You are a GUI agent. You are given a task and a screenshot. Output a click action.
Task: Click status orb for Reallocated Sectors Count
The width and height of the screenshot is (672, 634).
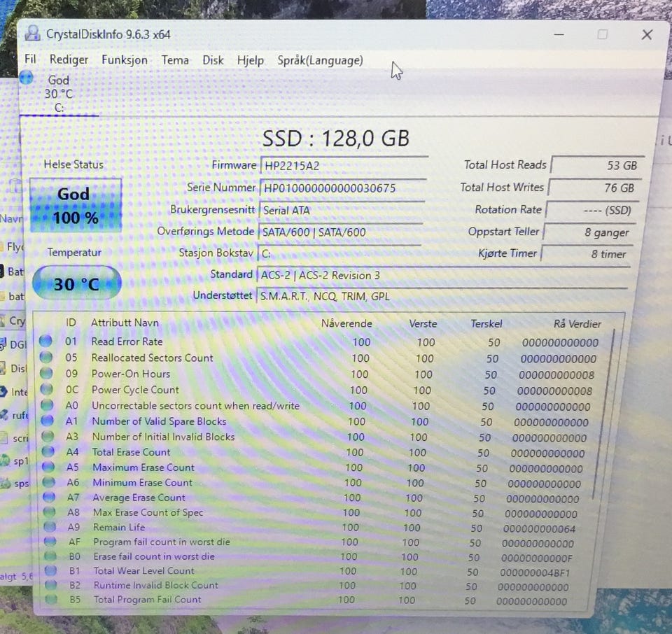pos(46,358)
